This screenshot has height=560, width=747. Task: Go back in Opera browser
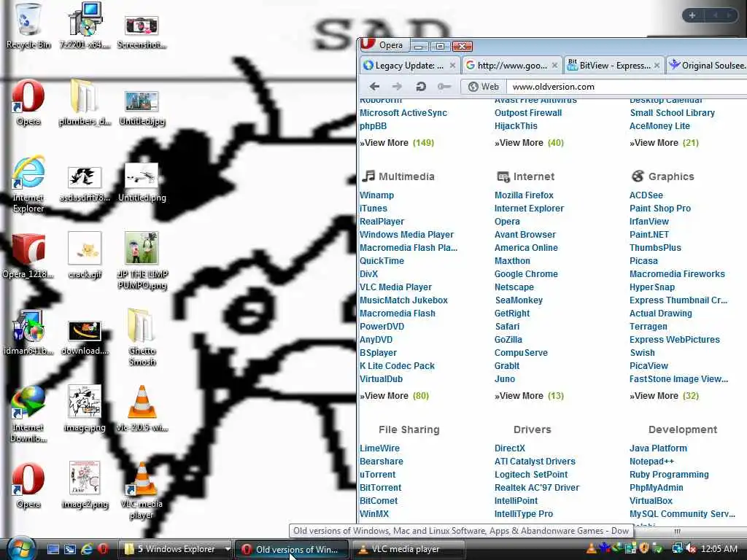(374, 86)
